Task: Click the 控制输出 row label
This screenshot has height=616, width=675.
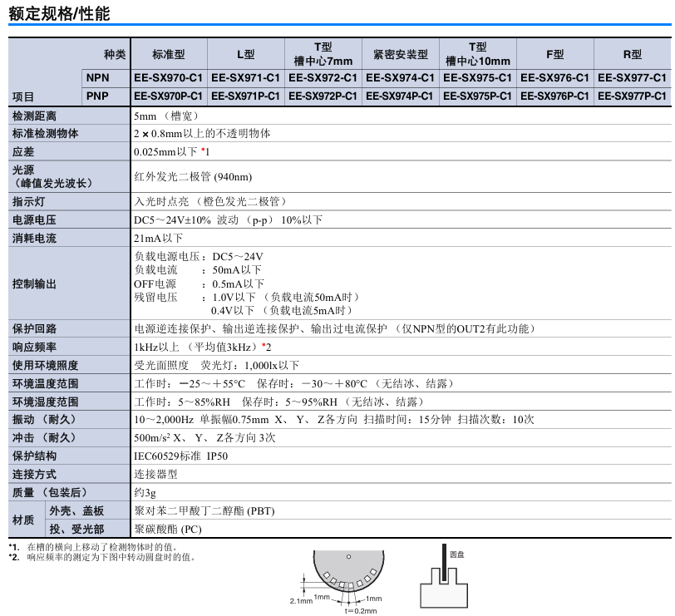Action: tap(35, 284)
